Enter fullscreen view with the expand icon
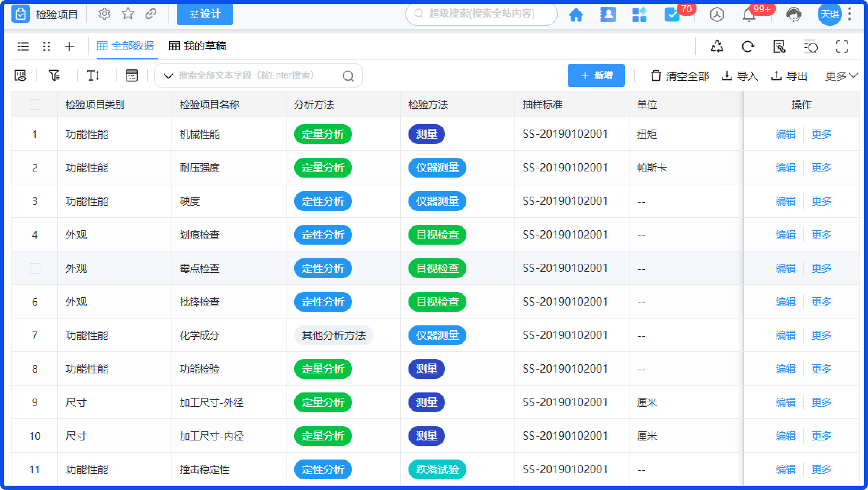This screenshot has width=868, height=490. [842, 46]
